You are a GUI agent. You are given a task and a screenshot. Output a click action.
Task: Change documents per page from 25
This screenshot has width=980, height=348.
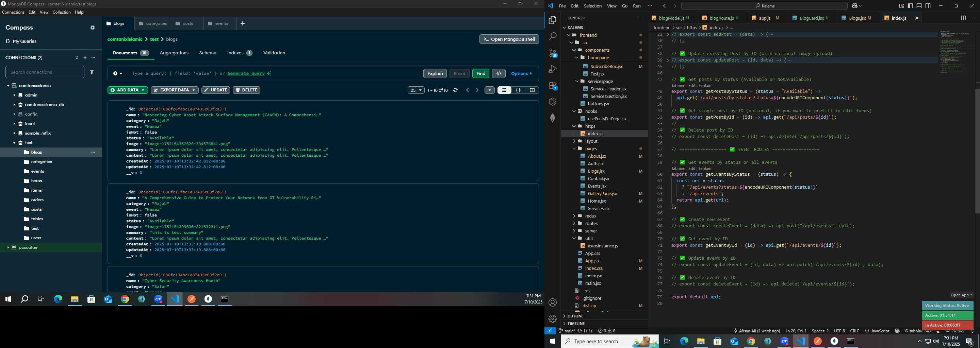click(416, 90)
